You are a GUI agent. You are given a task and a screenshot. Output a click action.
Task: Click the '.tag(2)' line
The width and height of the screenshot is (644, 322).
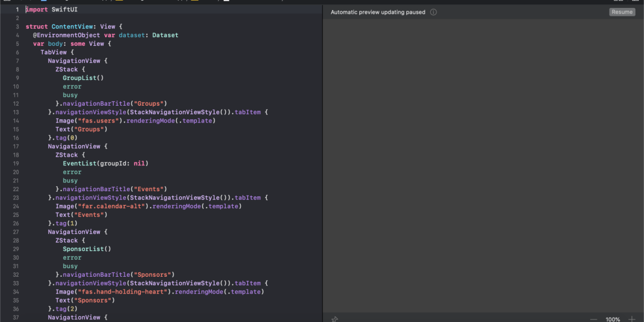click(63, 308)
